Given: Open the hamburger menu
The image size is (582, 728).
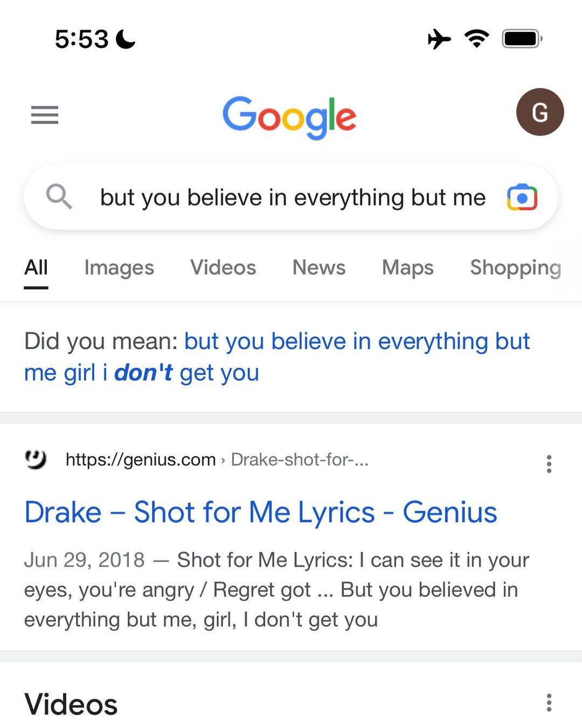Looking at the screenshot, I should click(x=45, y=115).
